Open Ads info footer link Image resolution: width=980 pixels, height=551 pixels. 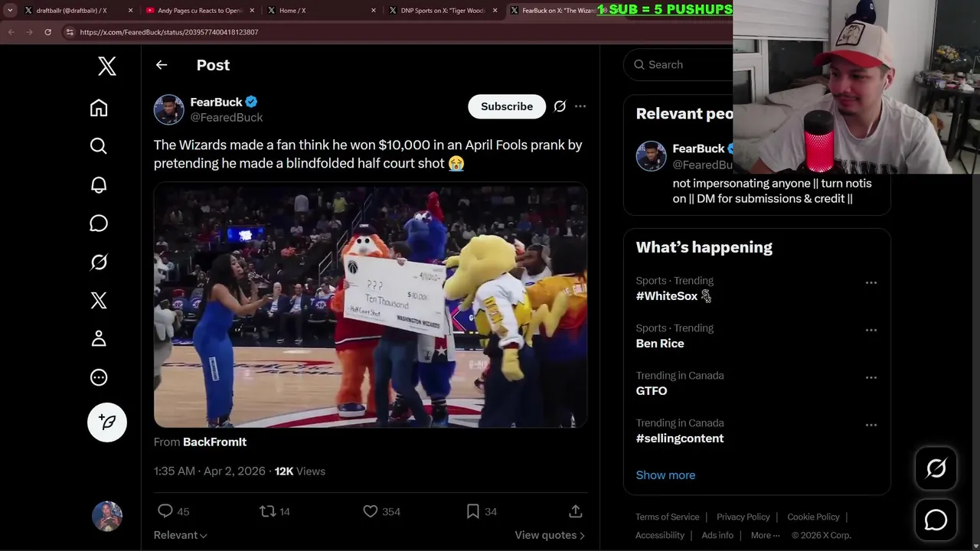(717, 536)
